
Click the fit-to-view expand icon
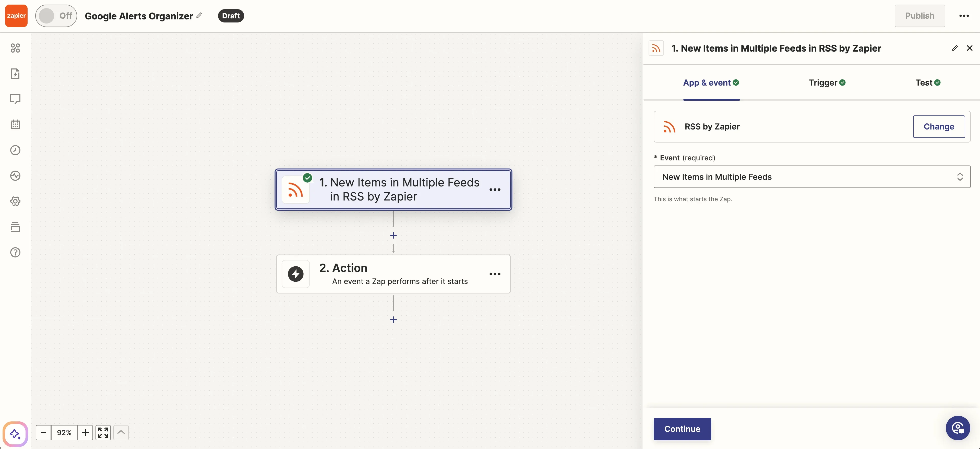pos(103,433)
